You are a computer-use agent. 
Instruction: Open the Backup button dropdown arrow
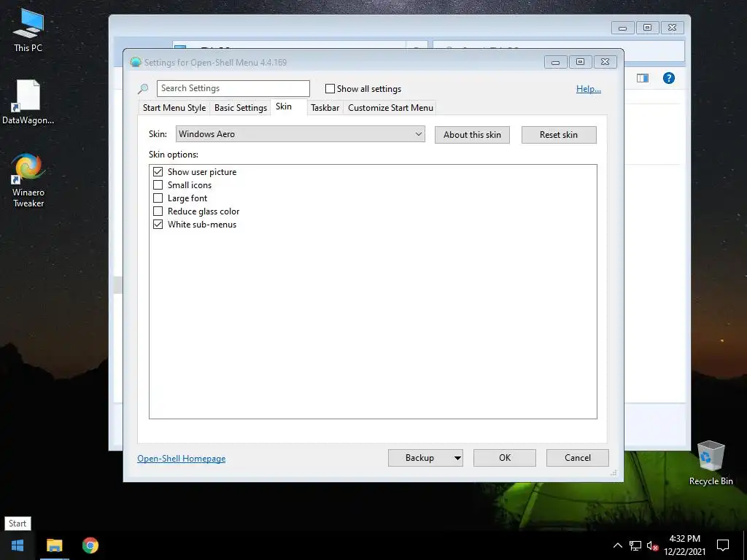(x=457, y=458)
